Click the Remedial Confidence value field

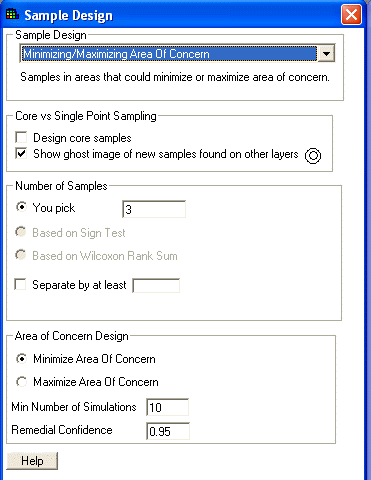168,431
